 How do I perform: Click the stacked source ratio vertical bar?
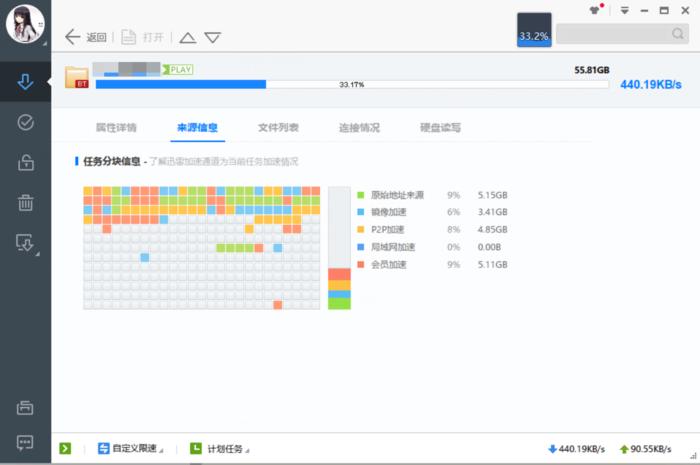(339, 248)
